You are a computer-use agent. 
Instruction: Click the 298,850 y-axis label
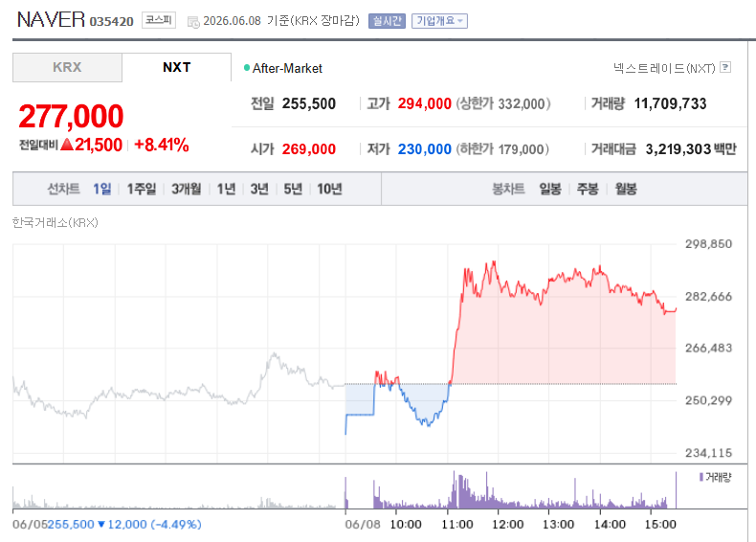point(709,244)
